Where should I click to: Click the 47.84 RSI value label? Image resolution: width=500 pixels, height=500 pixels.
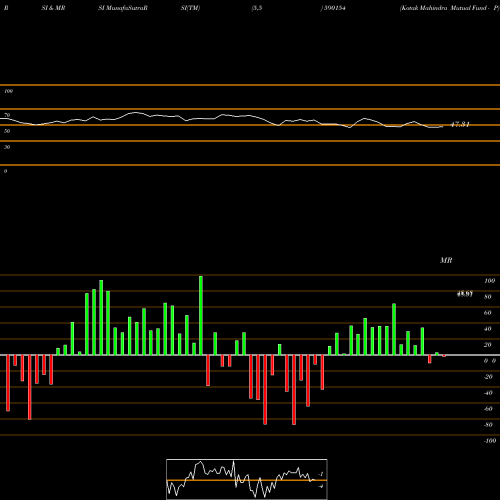click(460, 124)
